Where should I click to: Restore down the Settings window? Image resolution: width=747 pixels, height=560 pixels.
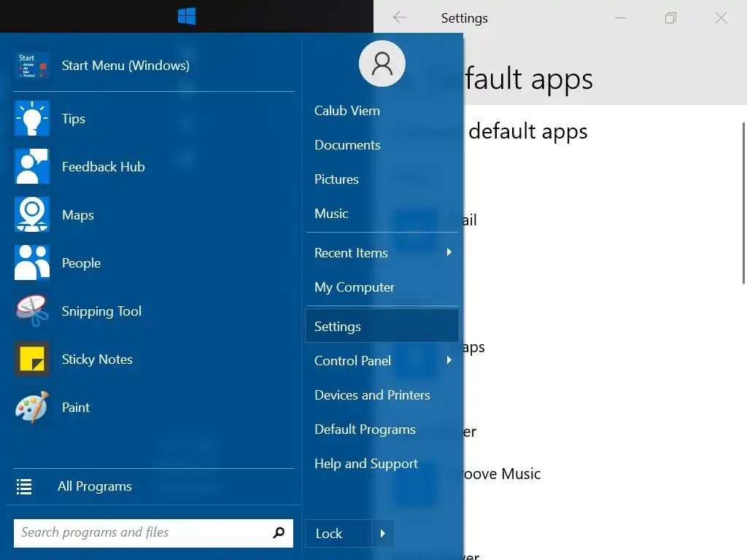671,17
